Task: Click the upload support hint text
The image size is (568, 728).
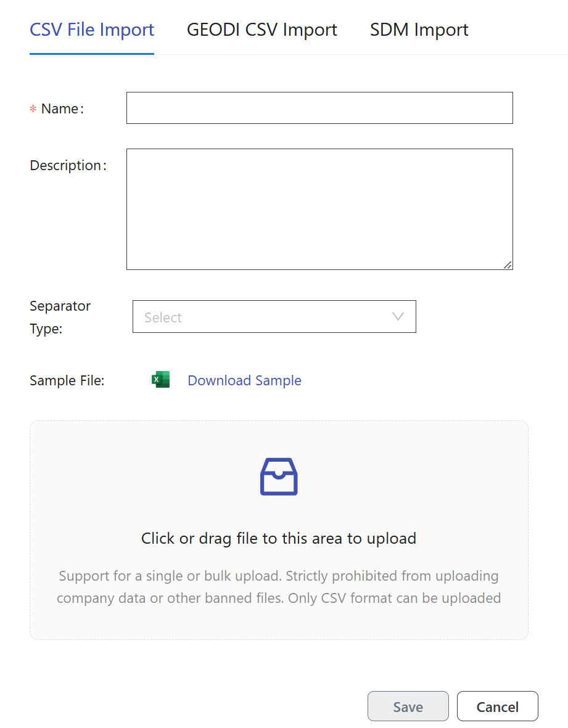Action: (x=279, y=587)
